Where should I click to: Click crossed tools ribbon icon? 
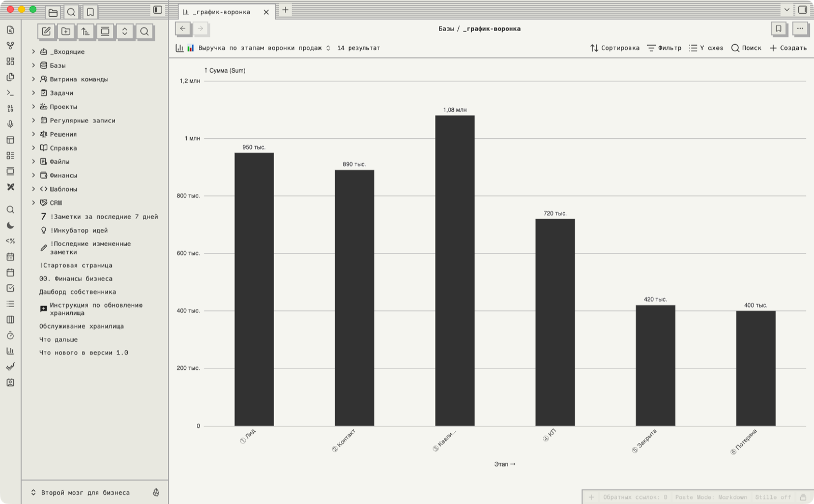pos(10,187)
